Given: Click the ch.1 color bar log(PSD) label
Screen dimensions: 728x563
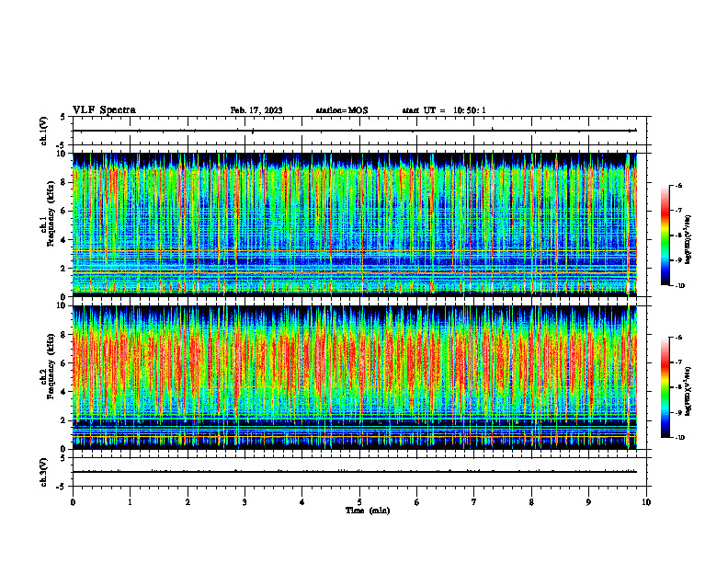Looking at the screenshot, I should 688,239.
